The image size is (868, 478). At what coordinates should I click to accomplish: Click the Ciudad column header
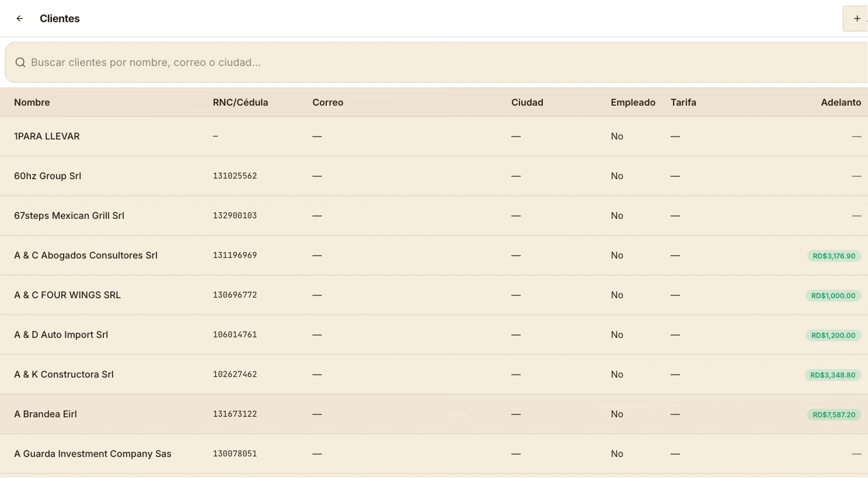coord(527,102)
